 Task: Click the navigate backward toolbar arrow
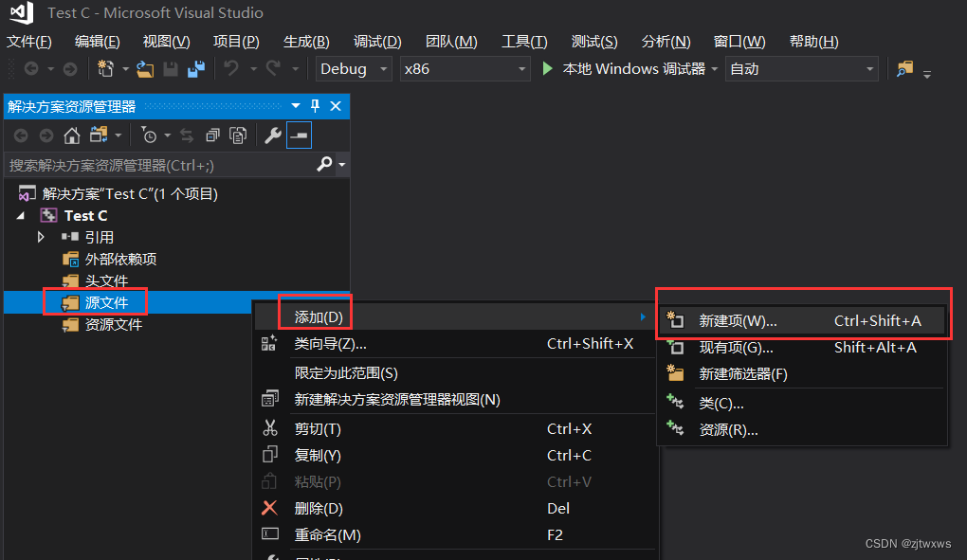31,69
